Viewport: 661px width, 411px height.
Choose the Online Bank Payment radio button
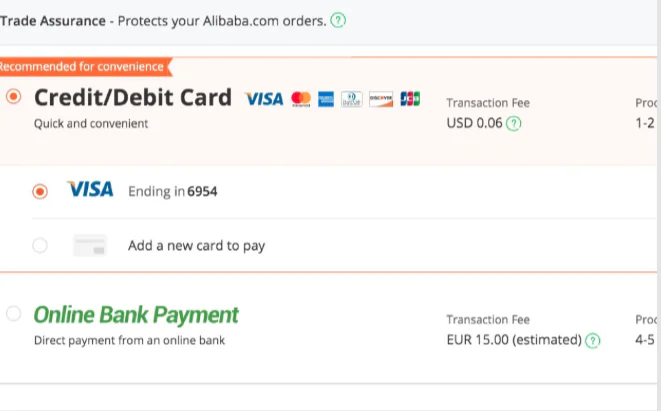pyautogui.click(x=13, y=314)
